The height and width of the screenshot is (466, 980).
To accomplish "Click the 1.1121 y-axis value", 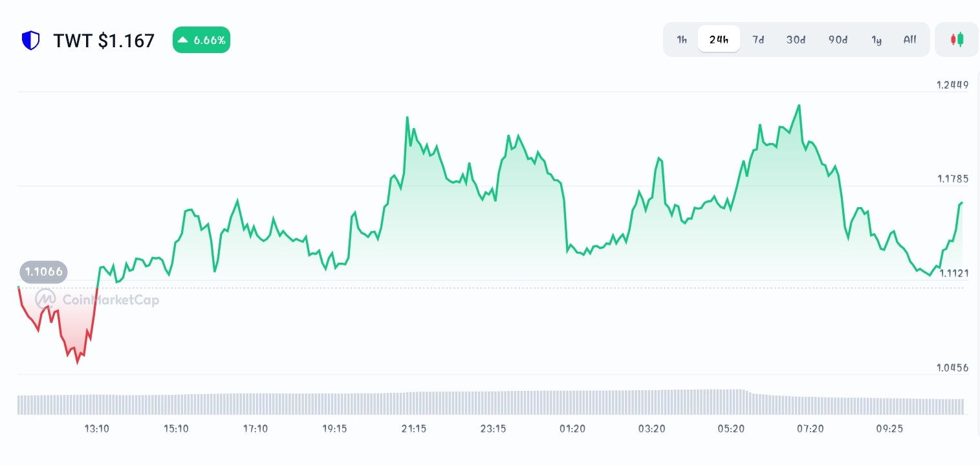I will coord(953,273).
